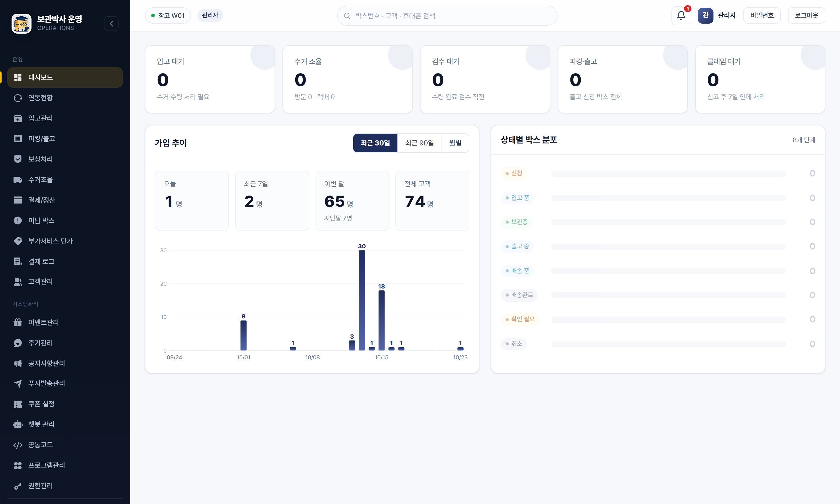840x504 pixels.
Task: Open 입고관리 inbox icon
Action: [x=18, y=118]
